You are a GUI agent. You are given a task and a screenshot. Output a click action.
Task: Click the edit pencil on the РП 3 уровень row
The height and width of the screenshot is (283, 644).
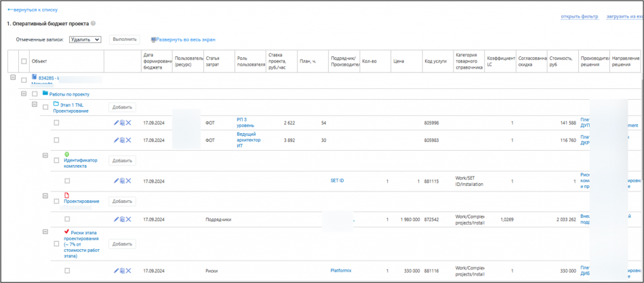(x=116, y=123)
